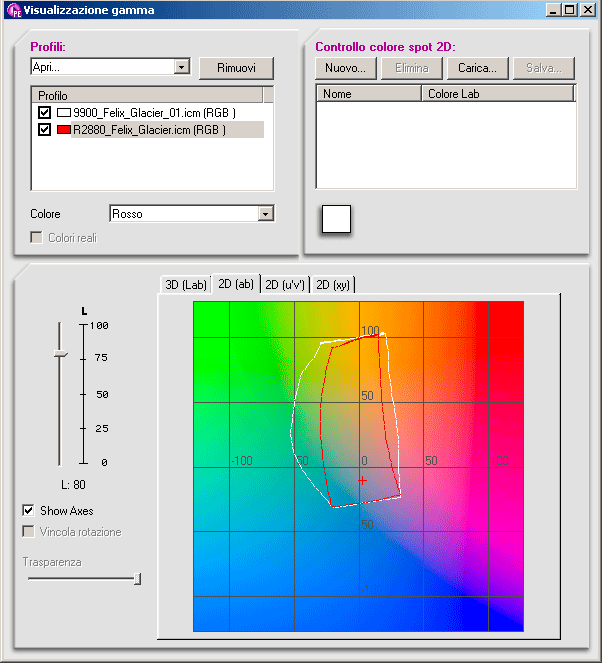Image resolution: width=602 pixels, height=663 pixels.
Task: Close the Visualizzazione gamma window
Action: (x=588, y=10)
